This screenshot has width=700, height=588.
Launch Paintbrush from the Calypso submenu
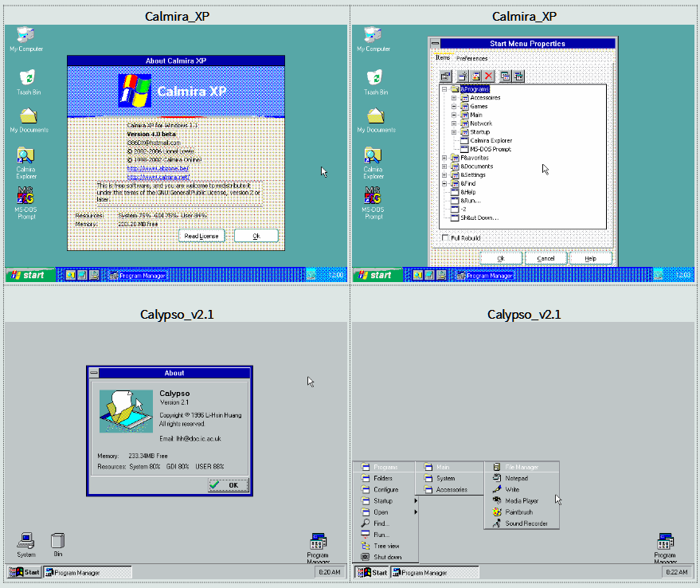(x=522, y=512)
